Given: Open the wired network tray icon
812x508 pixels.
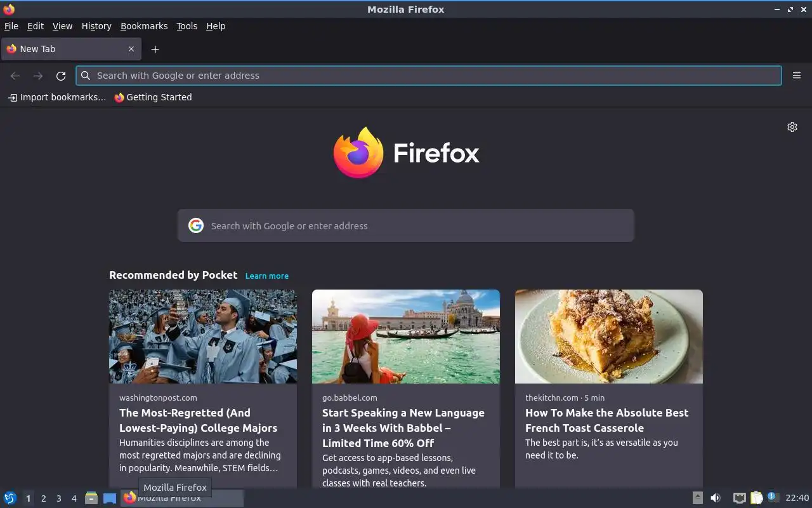Looking at the screenshot, I should [x=739, y=498].
